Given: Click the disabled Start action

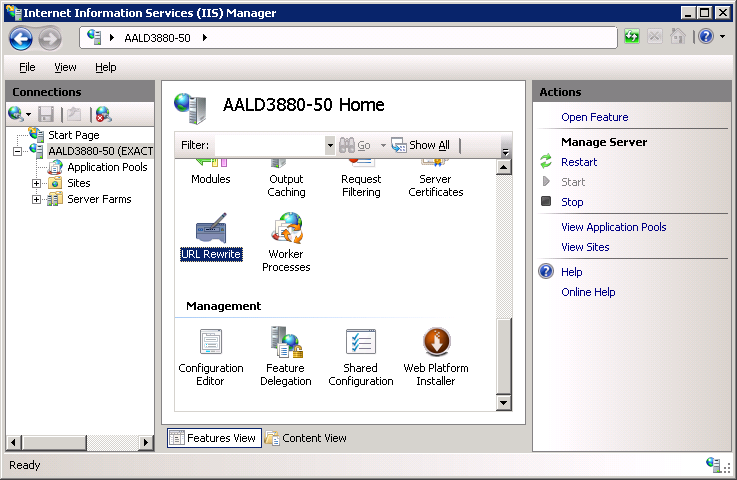Looking at the screenshot, I should tap(573, 182).
